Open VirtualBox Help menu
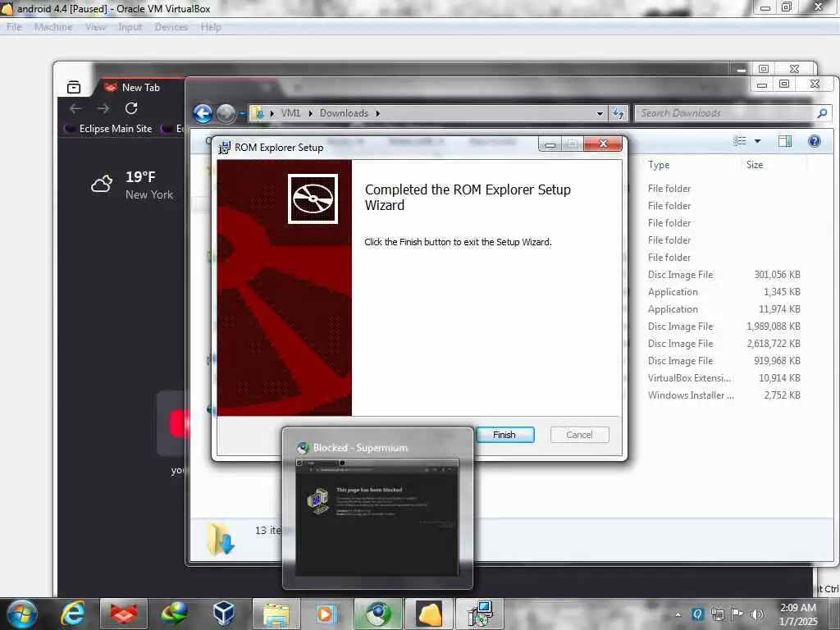This screenshot has width=840, height=630. click(211, 27)
